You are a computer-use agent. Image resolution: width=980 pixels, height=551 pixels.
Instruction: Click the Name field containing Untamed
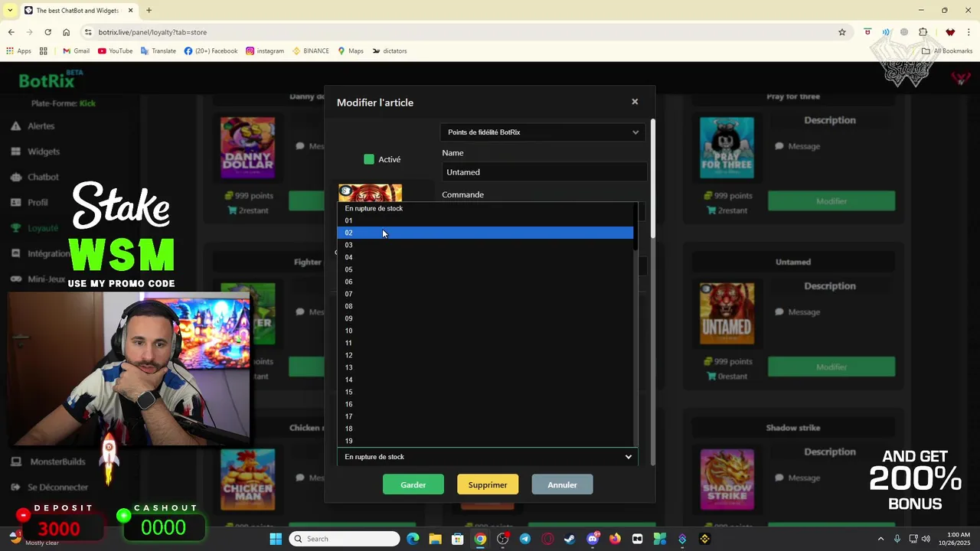(544, 172)
